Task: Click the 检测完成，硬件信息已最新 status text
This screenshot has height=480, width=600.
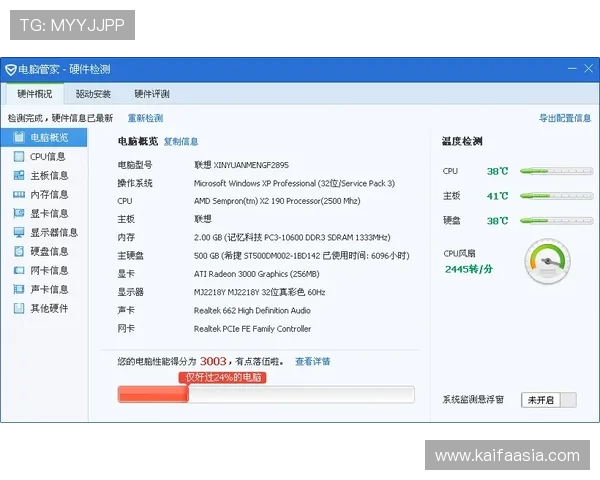Action: pyautogui.click(x=60, y=118)
